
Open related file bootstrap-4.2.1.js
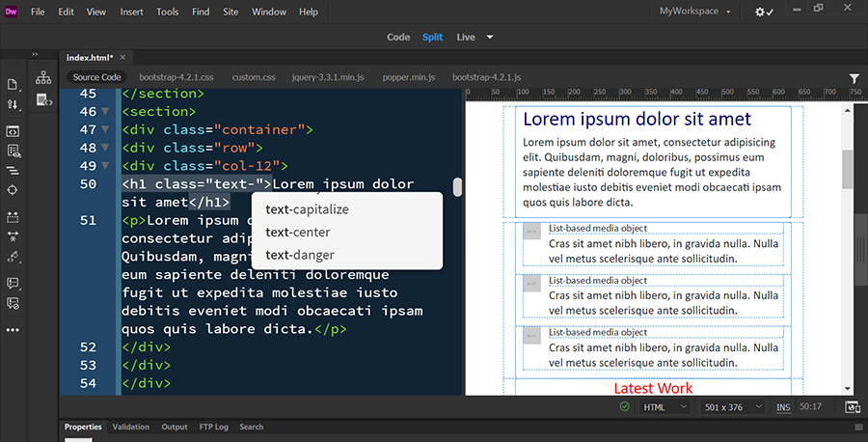[487, 77]
